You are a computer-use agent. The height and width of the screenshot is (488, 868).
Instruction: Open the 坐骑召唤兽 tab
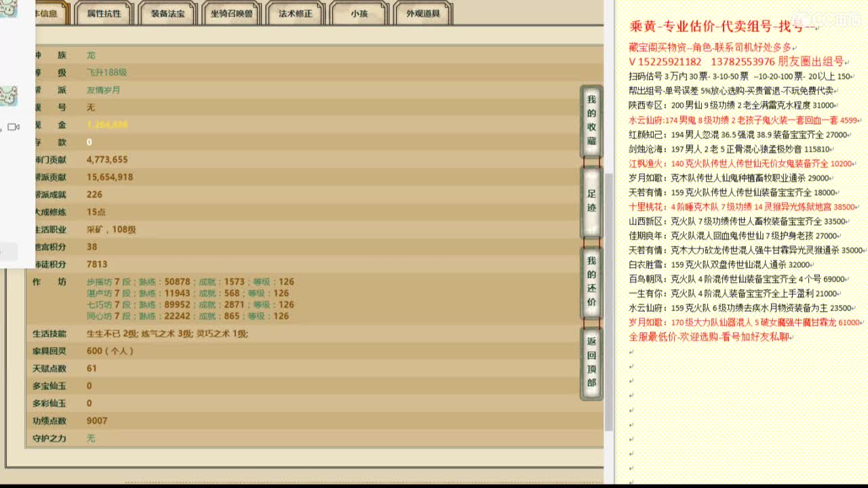(x=232, y=13)
